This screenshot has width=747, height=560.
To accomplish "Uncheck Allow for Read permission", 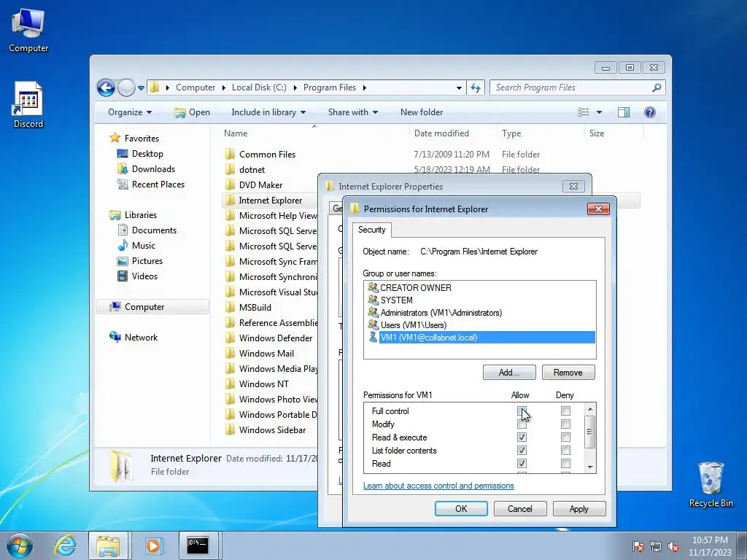I will click(x=522, y=463).
